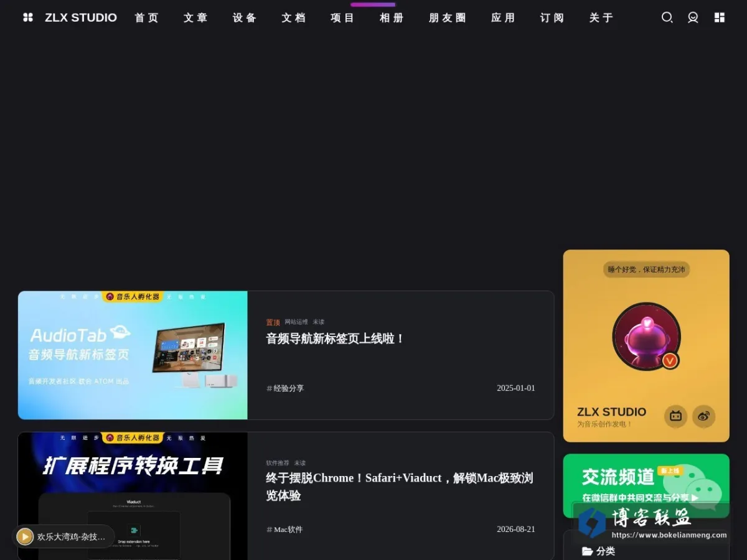Open the 朋友圈 menu item

tap(447, 17)
